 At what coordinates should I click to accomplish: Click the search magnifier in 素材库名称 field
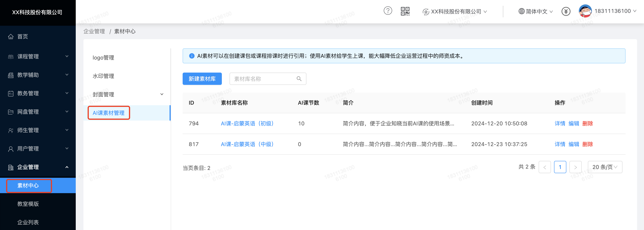pos(299,79)
